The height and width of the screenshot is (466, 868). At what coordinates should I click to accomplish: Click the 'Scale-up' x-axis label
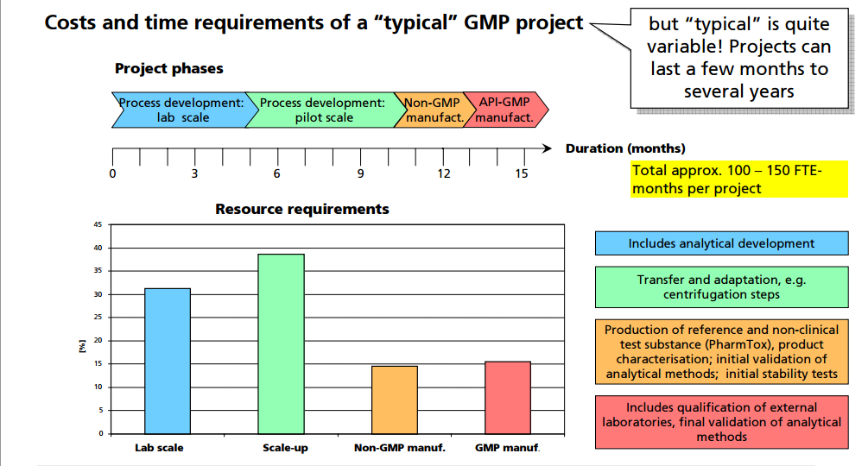(285, 448)
